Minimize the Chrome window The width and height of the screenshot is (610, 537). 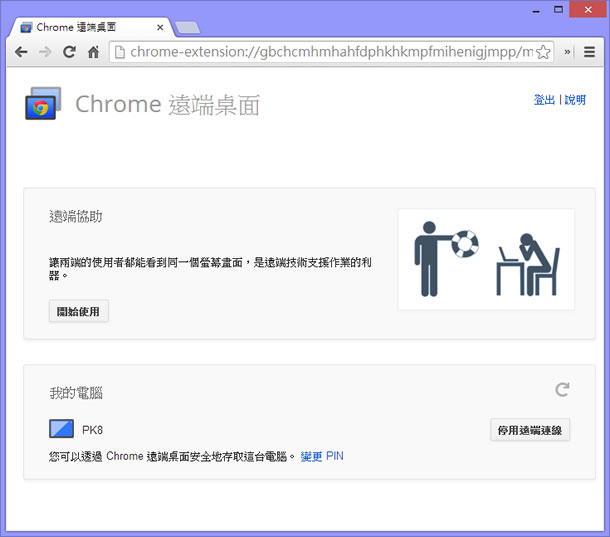[x=536, y=10]
